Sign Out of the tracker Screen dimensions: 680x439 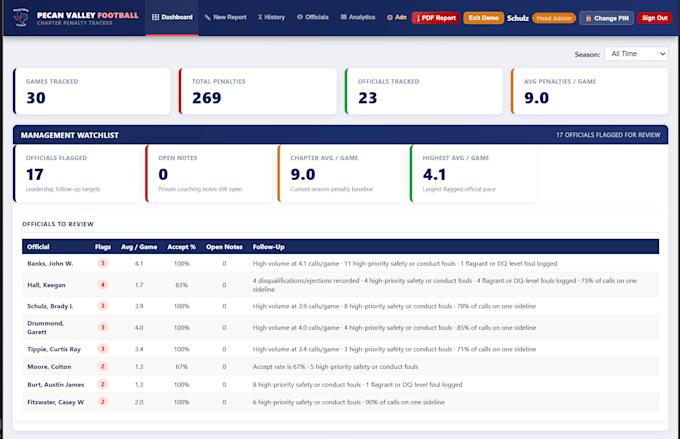pyautogui.click(x=654, y=18)
